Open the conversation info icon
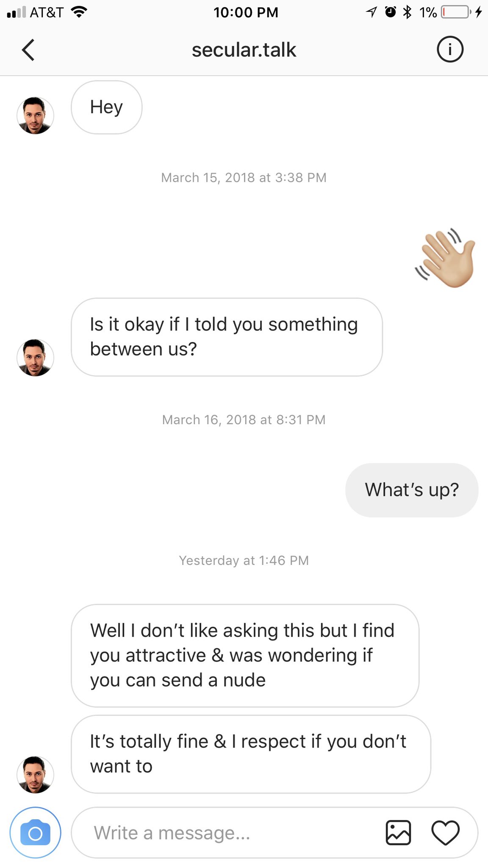Screen dimensions: 488x868 [x=450, y=50]
